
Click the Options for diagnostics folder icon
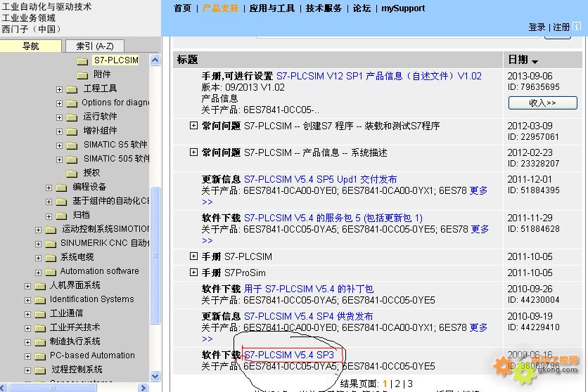pyautogui.click(x=72, y=103)
